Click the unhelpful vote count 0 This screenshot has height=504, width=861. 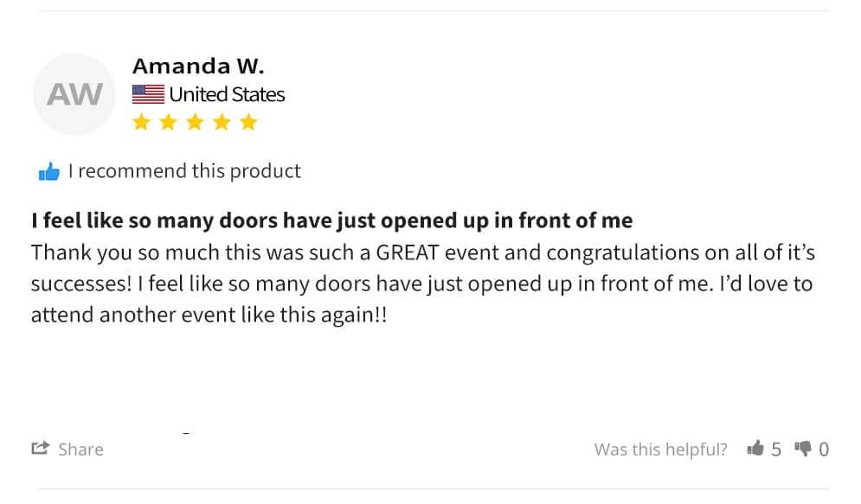(x=824, y=450)
